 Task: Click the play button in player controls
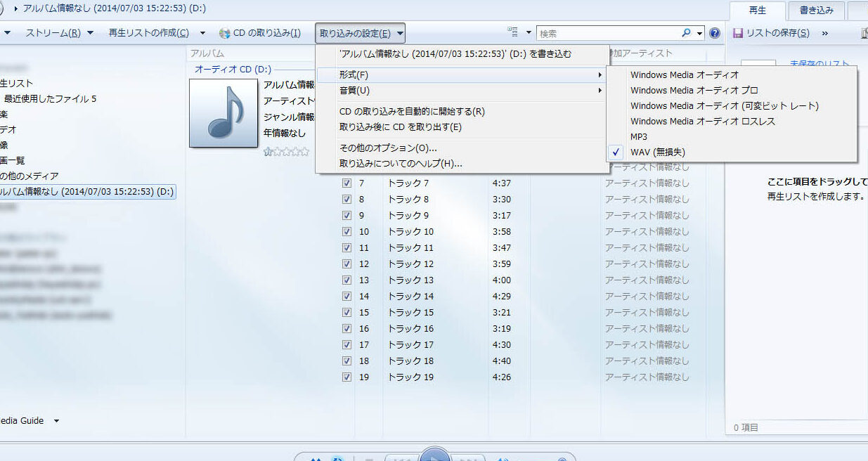pyautogui.click(x=434, y=455)
